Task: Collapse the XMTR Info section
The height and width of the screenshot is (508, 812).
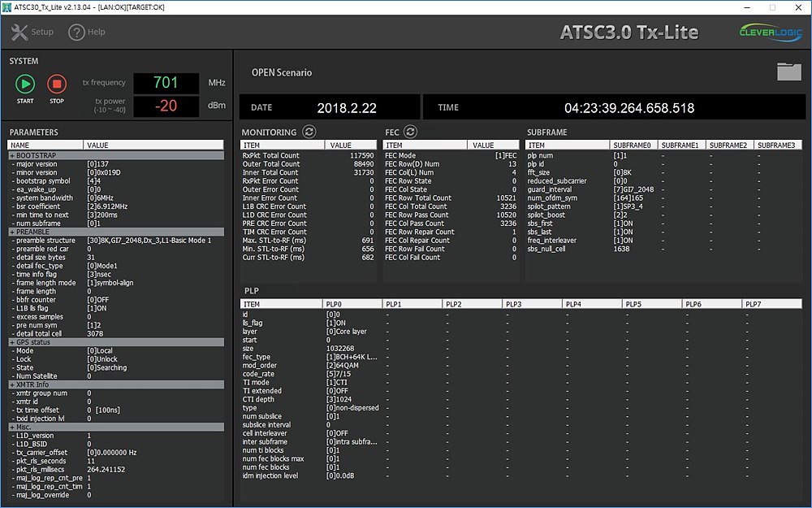Action: (115, 384)
